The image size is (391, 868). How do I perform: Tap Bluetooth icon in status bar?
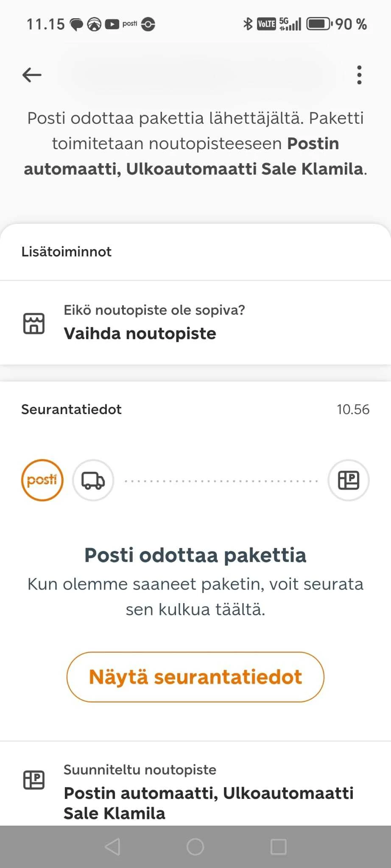click(248, 24)
